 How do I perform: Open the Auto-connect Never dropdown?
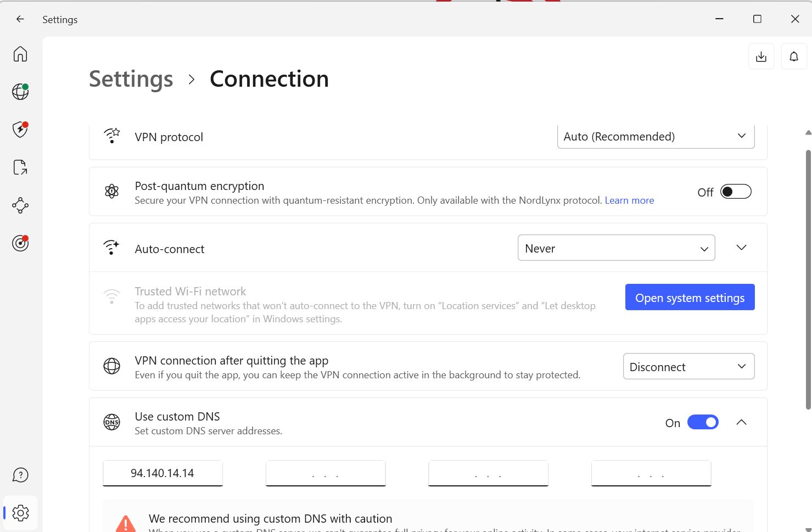click(x=616, y=248)
